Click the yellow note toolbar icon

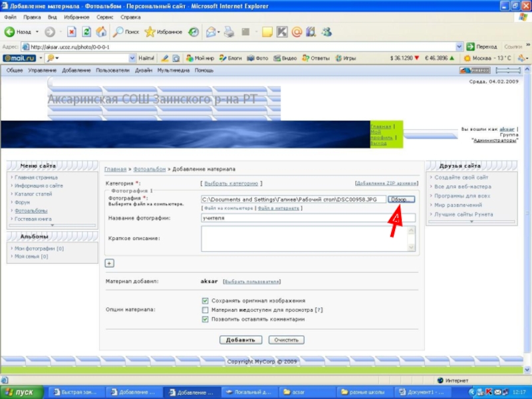tap(267, 32)
